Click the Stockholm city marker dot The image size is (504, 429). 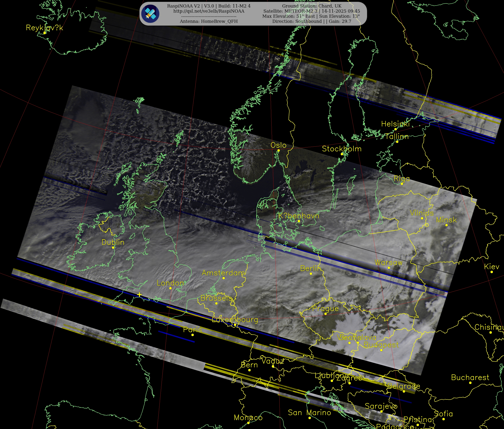tap(342, 154)
